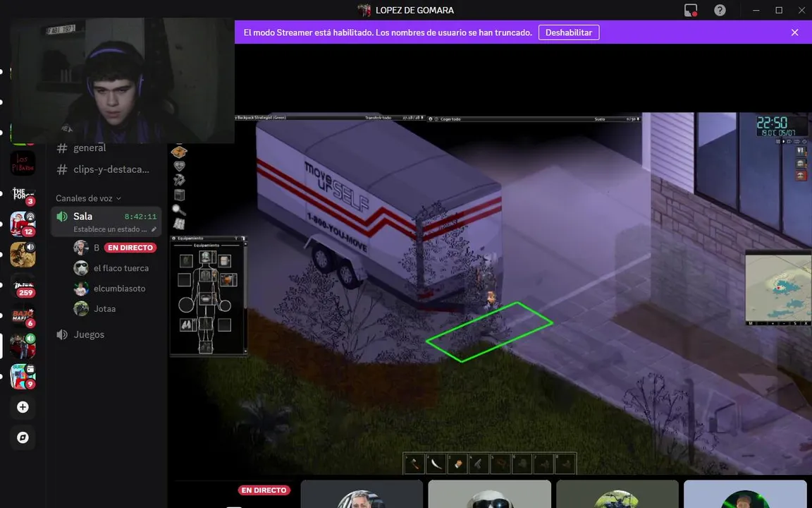812x508 pixels.
Task: Select hotbar slot 4 pistol
Action: [479, 464]
